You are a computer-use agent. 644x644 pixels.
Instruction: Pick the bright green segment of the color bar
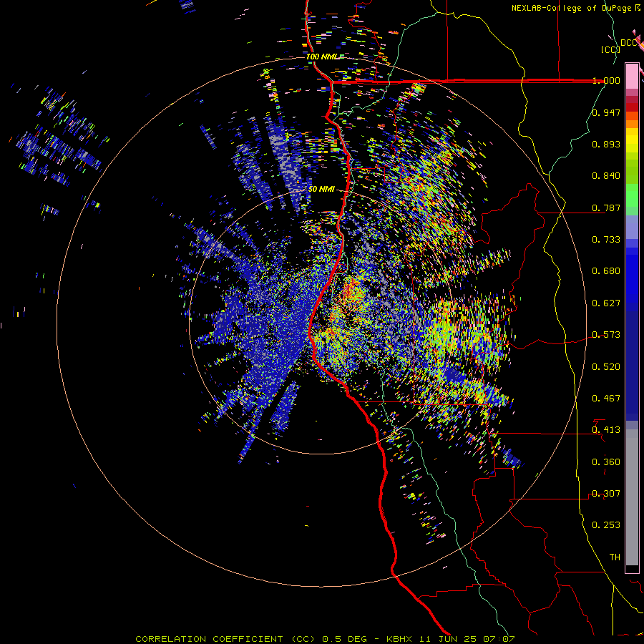632,195
